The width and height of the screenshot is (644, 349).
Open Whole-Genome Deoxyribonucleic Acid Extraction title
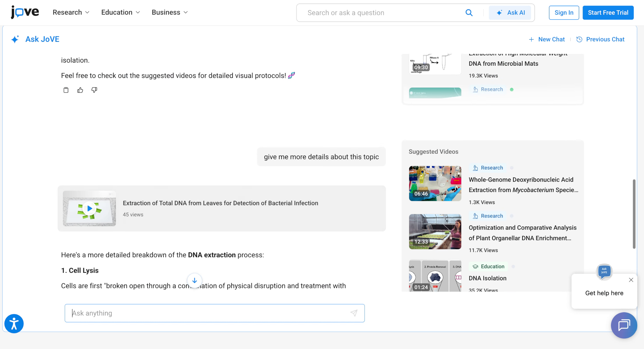(x=523, y=185)
